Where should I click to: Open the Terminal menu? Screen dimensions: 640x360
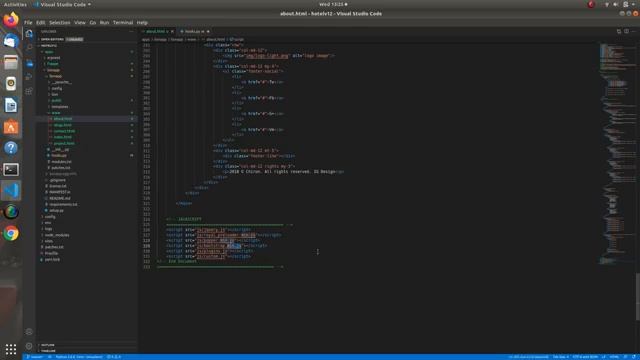(123, 22)
